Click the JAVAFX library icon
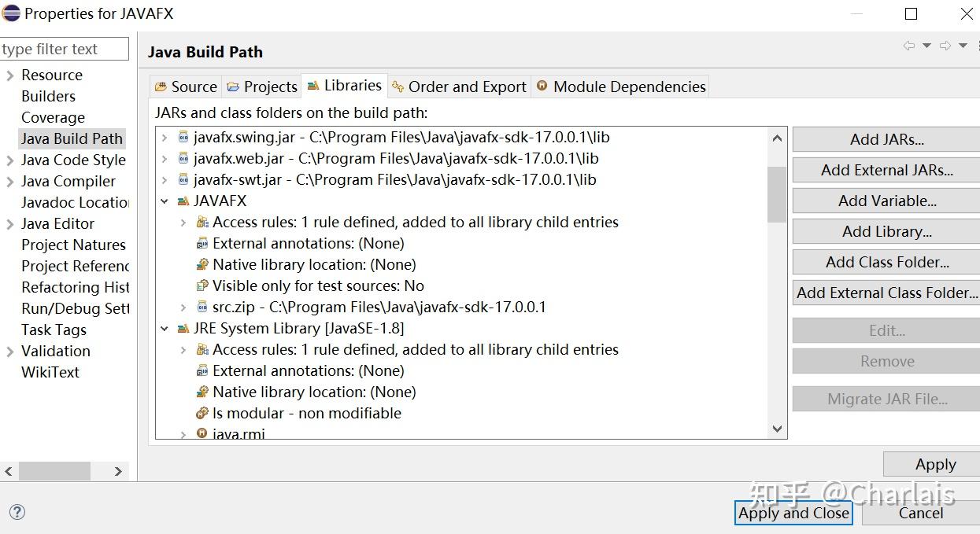This screenshot has height=534, width=980. pos(183,201)
